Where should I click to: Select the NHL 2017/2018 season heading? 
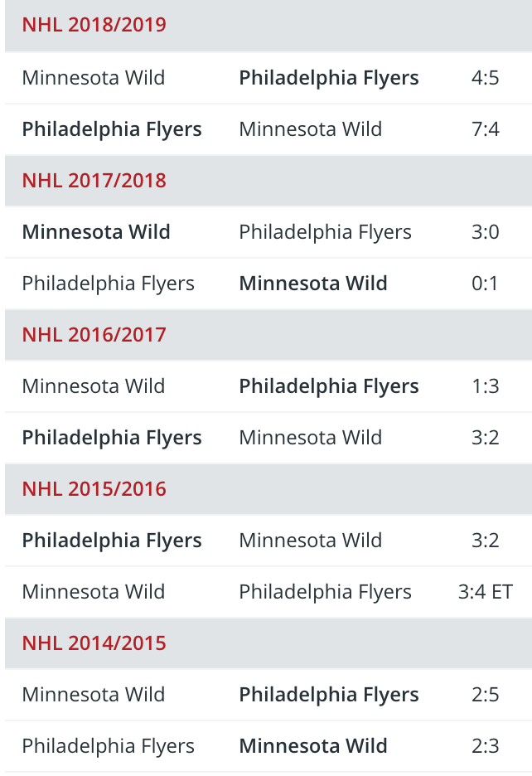(x=94, y=180)
